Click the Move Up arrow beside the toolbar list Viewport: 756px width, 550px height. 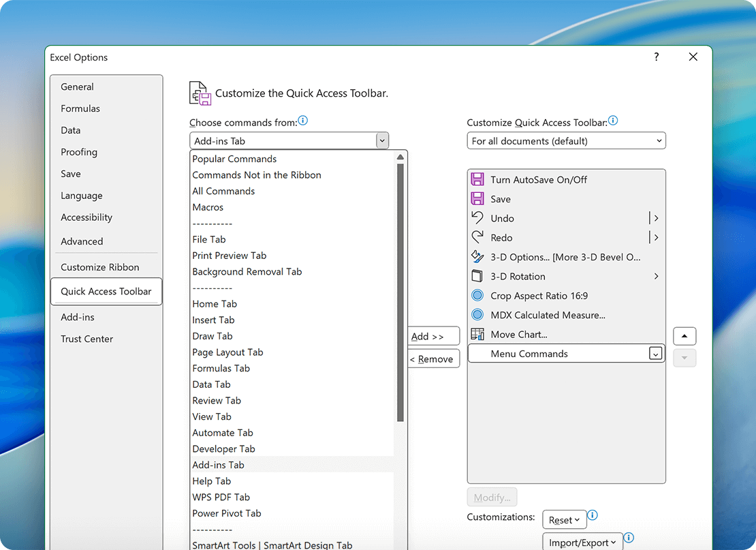(684, 335)
